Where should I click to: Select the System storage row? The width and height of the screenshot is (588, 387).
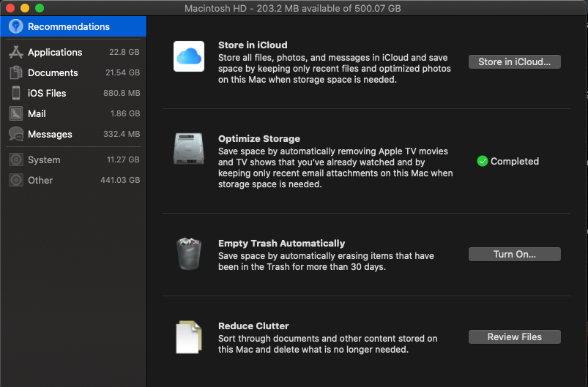coord(73,159)
